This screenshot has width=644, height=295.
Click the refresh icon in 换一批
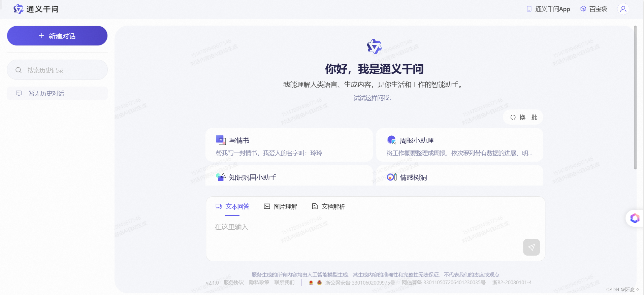(513, 117)
